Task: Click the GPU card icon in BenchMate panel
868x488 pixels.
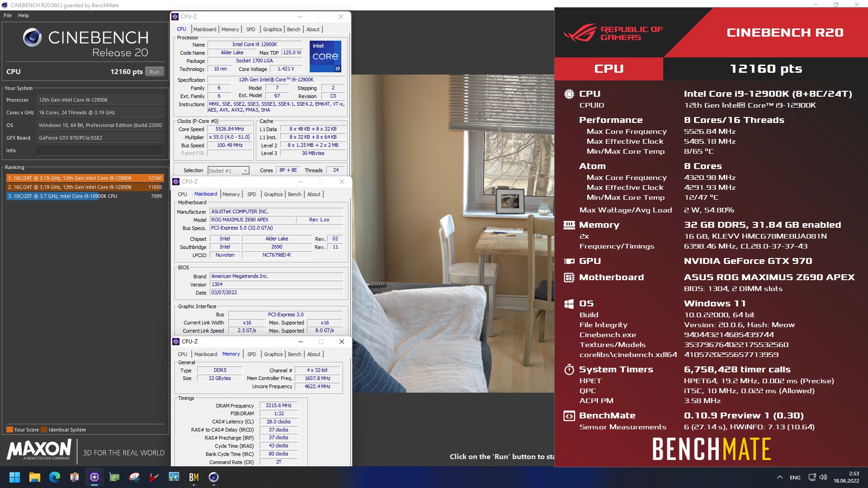Action: pos(569,261)
